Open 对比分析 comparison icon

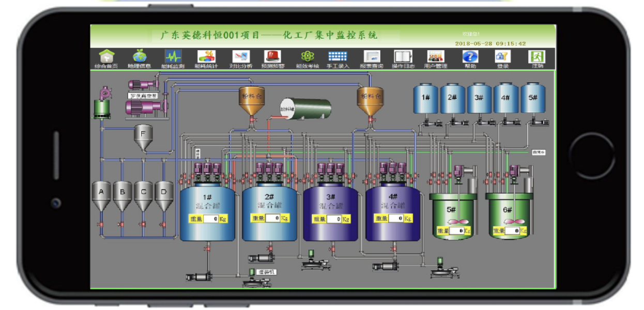(240, 56)
